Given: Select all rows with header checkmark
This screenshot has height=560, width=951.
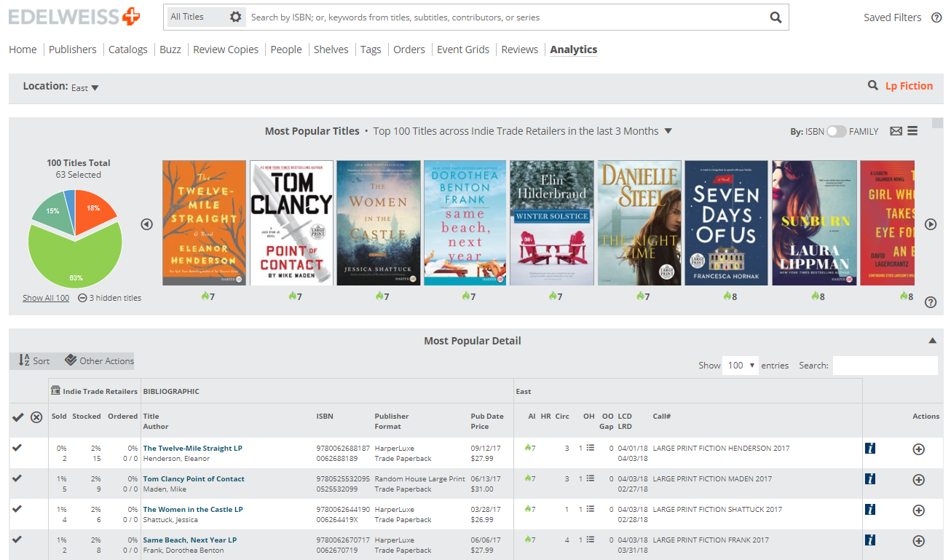Looking at the screenshot, I should coord(19,417).
